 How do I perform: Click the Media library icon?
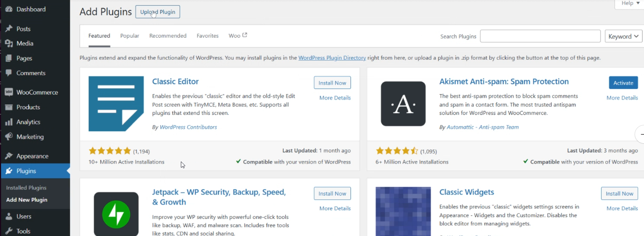(x=9, y=43)
